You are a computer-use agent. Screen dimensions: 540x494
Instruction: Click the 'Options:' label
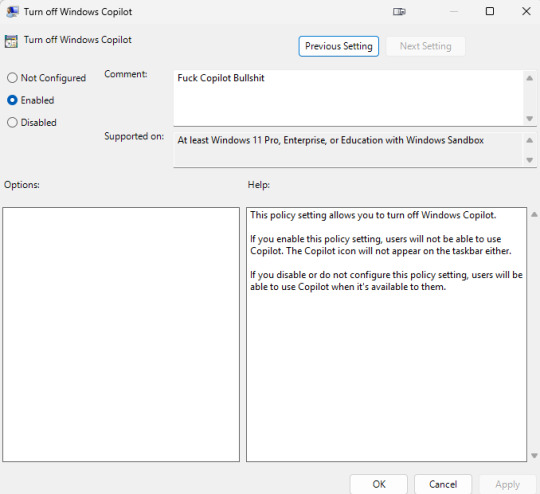(x=22, y=185)
